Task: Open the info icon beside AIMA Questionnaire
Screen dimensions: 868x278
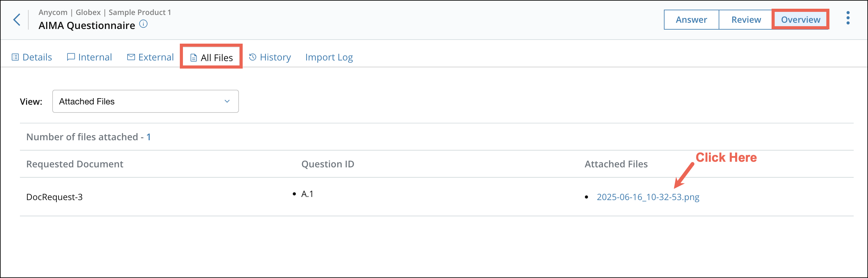Action: (143, 24)
